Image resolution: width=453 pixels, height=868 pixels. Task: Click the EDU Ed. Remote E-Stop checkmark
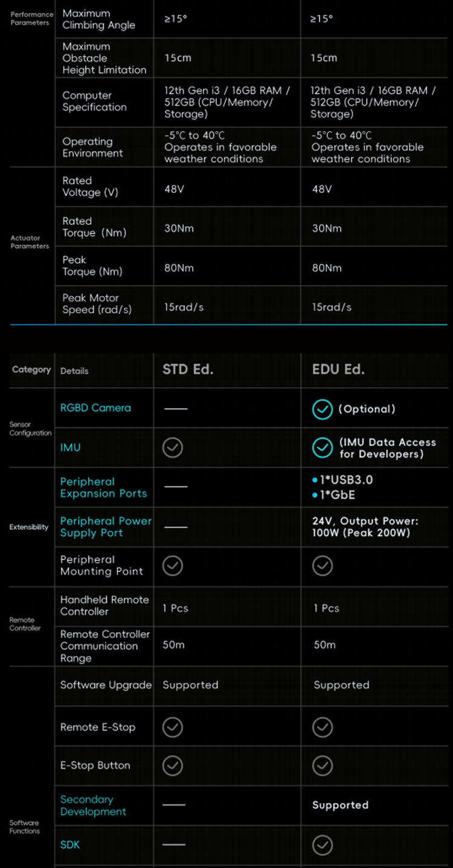pos(323,727)
